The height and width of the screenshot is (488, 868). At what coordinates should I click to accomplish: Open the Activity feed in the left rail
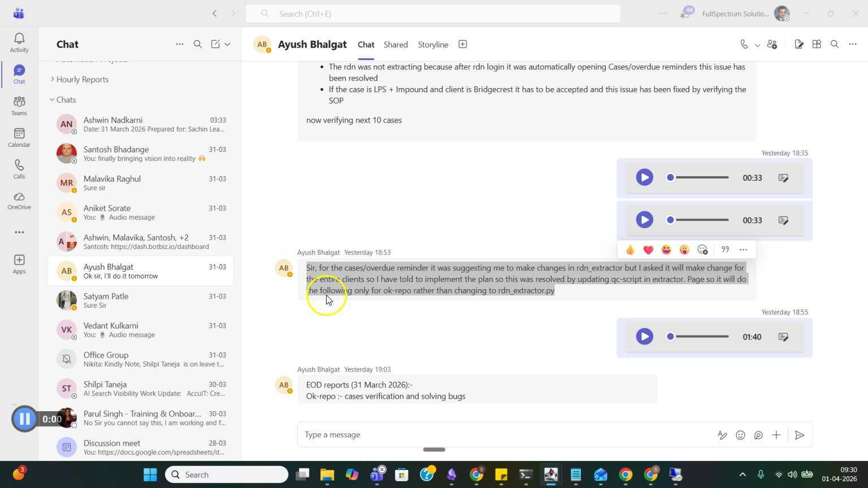coord(19,43)
